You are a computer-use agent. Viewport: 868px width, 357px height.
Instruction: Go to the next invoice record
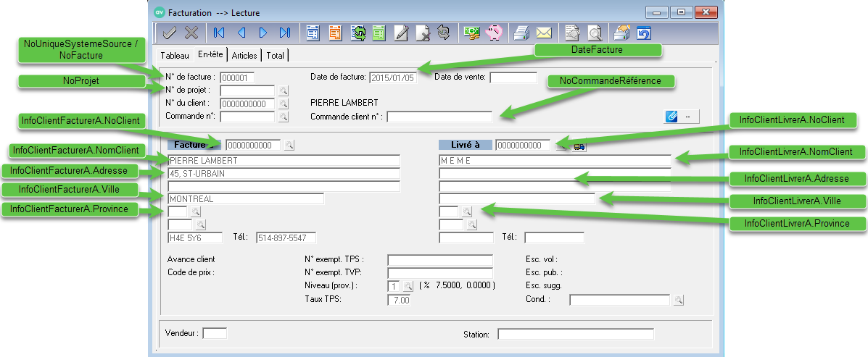pyautogui.click(x=263, y=33)
